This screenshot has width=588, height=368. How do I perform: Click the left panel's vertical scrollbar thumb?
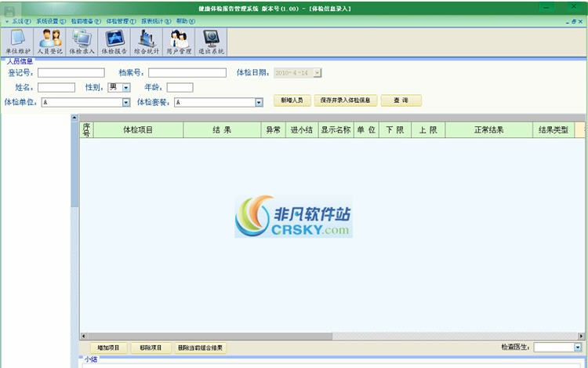click(x=74, y=164)
